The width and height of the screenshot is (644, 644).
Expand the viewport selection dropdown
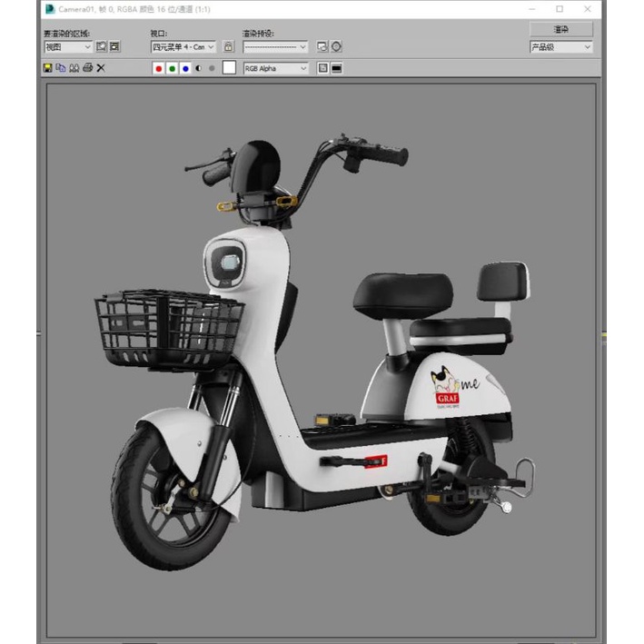click(x=183, y=46)
